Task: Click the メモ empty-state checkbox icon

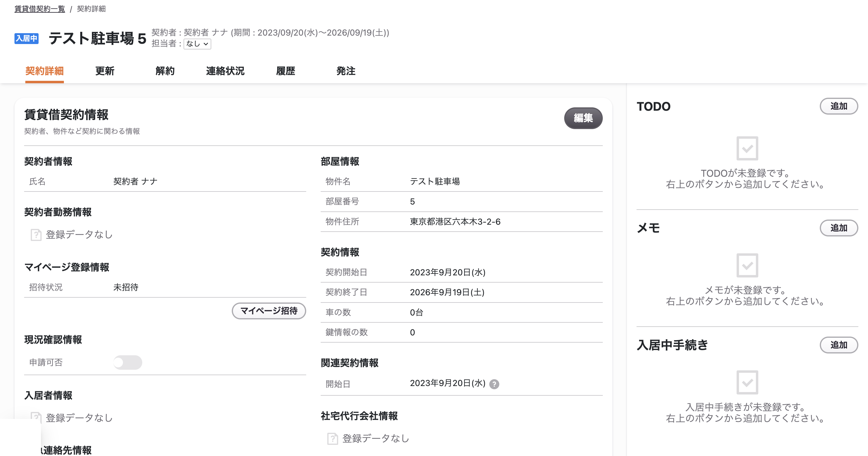Action: 747,265
